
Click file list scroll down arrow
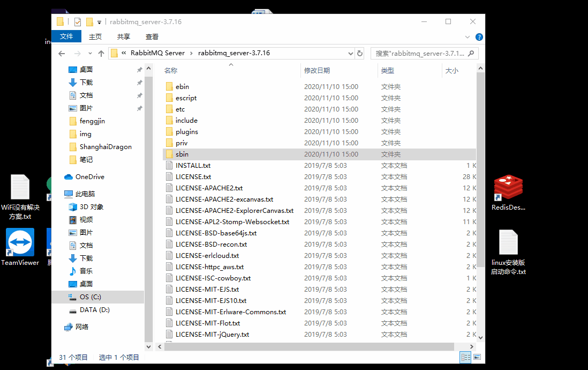480,338
